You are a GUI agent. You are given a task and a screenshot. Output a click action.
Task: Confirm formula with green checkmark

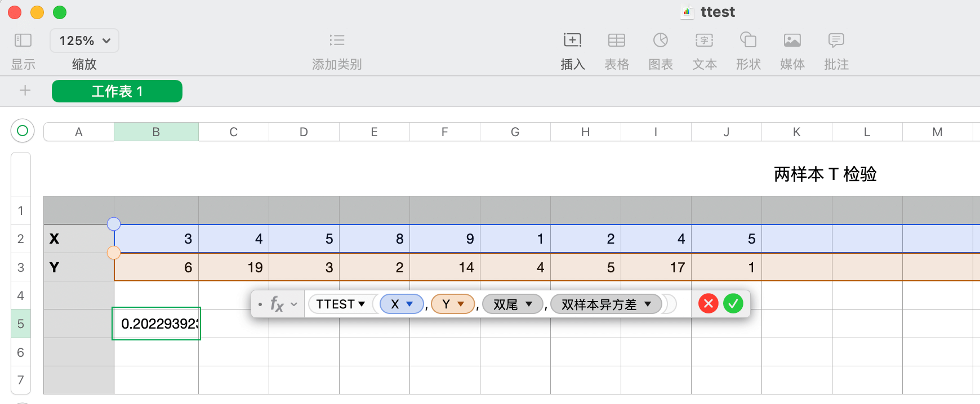pos(733,304)
